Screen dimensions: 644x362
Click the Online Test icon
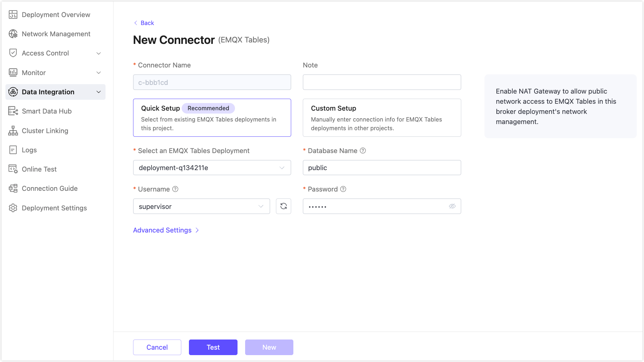pyautogui.click(x=13, y=169)
